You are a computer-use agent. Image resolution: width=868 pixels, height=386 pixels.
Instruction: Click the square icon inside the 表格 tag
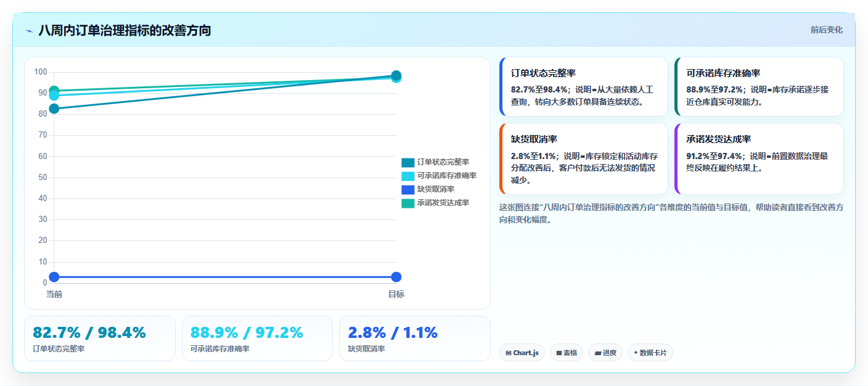(x=559, y=353)
